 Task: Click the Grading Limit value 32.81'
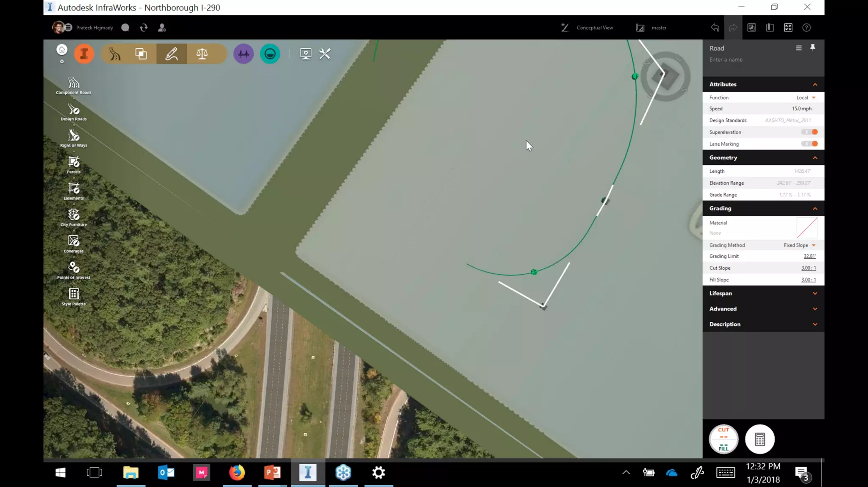pyautogui.click(x=810, y=256)
